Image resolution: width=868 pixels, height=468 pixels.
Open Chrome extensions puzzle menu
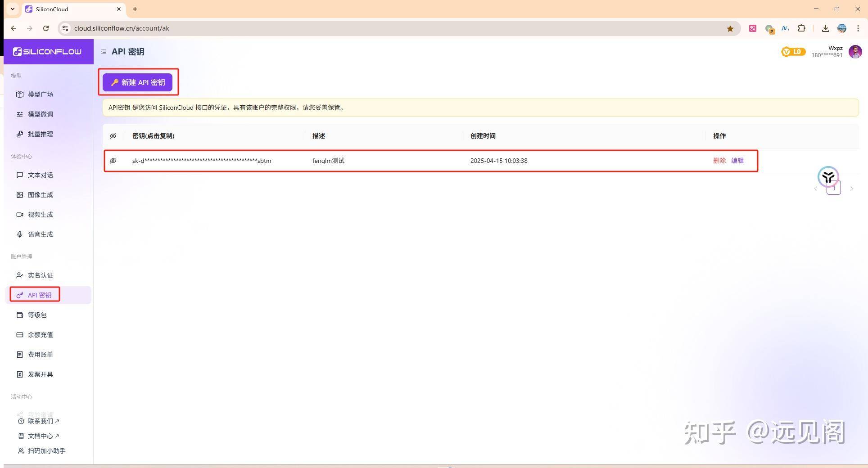click(x=802, y=28)
